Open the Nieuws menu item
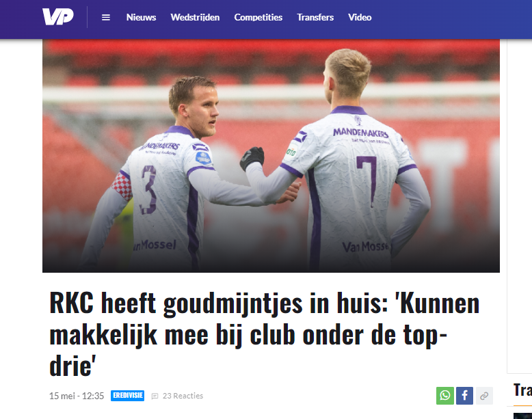Screen dimensions: 532x419 (x=141, y=17)
